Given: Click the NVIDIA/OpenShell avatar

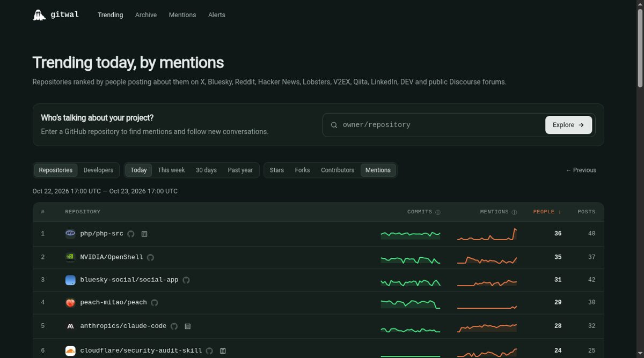Looking at the screenshot, I should tap(70, 257).
